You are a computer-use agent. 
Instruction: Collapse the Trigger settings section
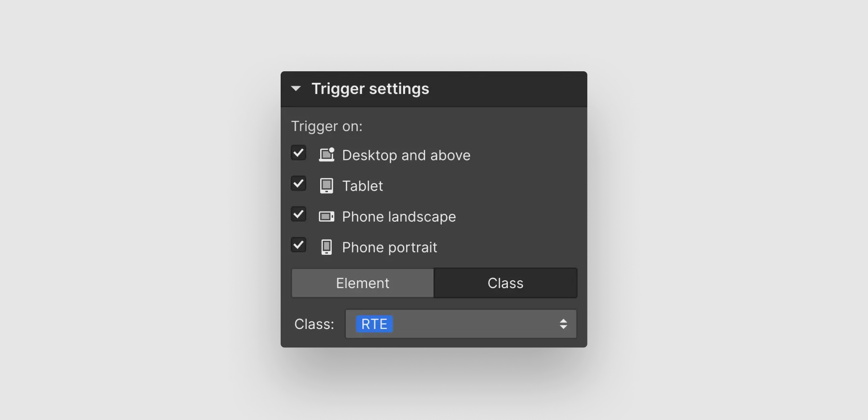pos(296,89)
